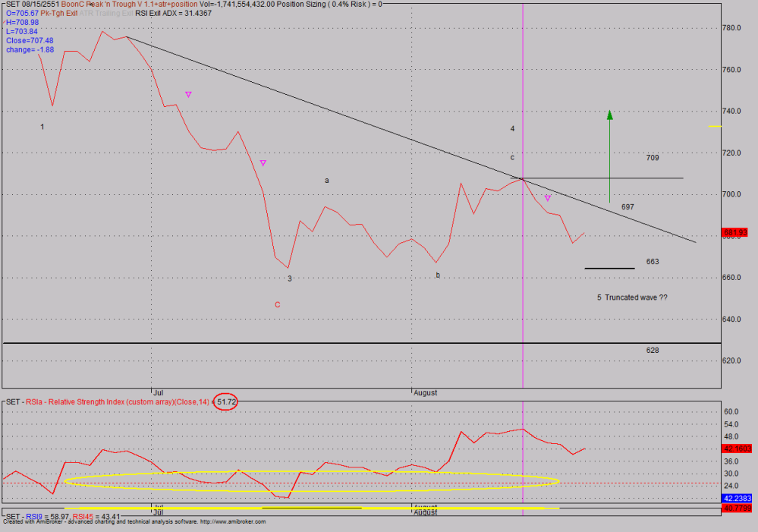The width and height of the screenshot is (758, 532).
Task: Click the Pk-Tgh Exit label
Action: pyautogui.click(x=59, y=13)
